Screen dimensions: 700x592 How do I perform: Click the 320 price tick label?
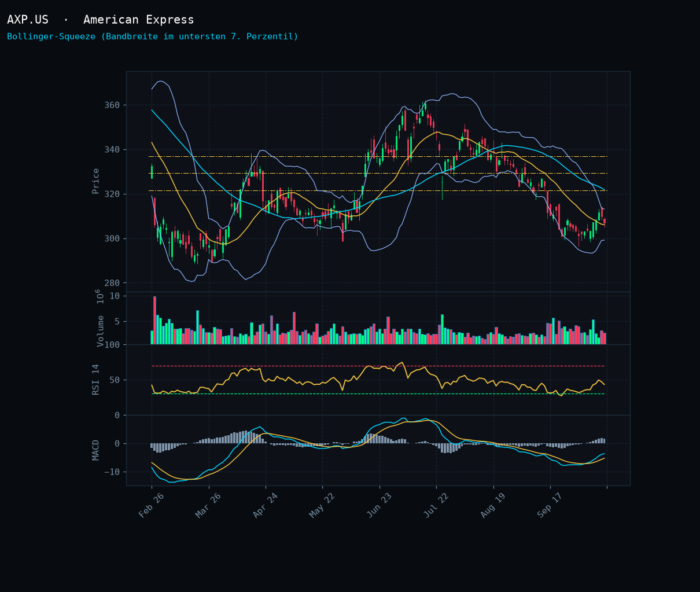[112, 194]
